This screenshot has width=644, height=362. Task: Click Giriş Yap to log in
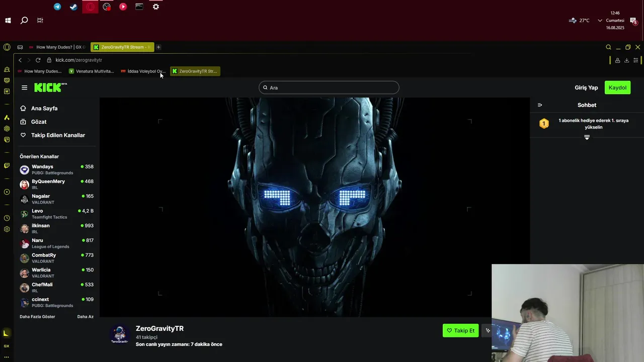pyautogui.click(x=586, y=87)
